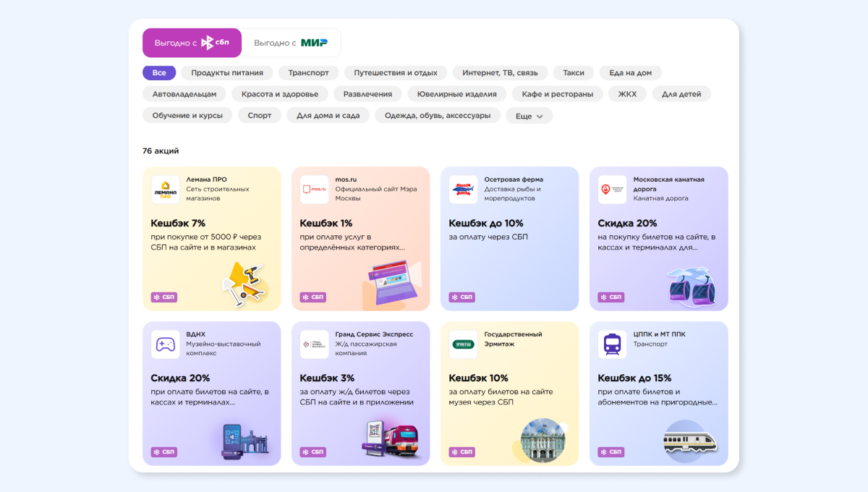
Task: Select the Ювелирные изделия filter chip
Action: 457,94
